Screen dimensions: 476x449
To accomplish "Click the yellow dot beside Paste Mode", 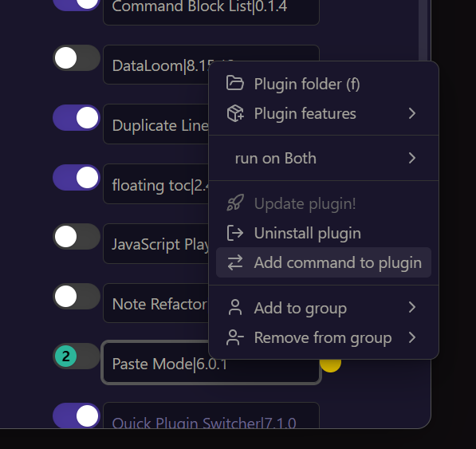I will 330,365.
